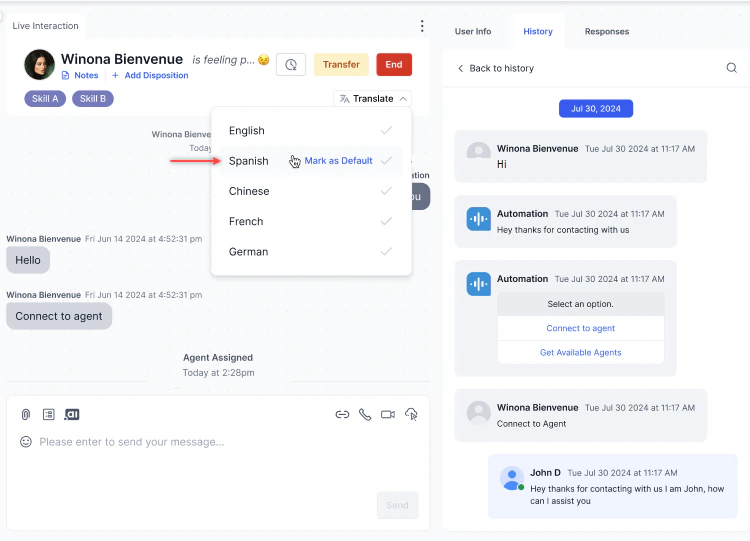The height and width of the screenshot is (541, 750).
Task: Click Get Available Agents option
Action: (581, 353)
